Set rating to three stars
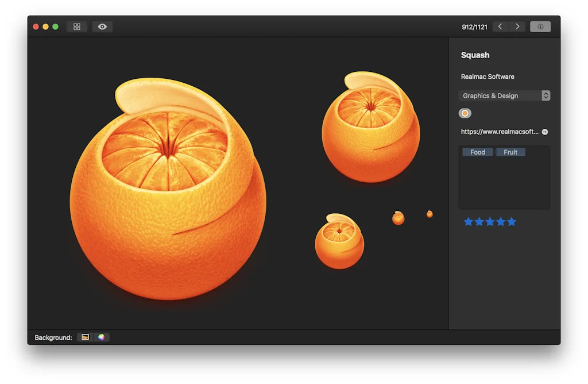The height and width of the screenshot is (384, 588). 490,222
